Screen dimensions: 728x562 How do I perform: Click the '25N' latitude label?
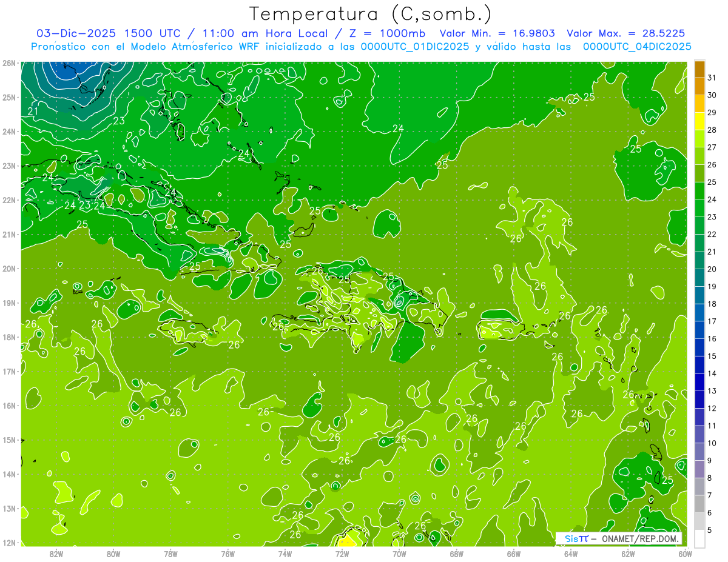[9, 97]
